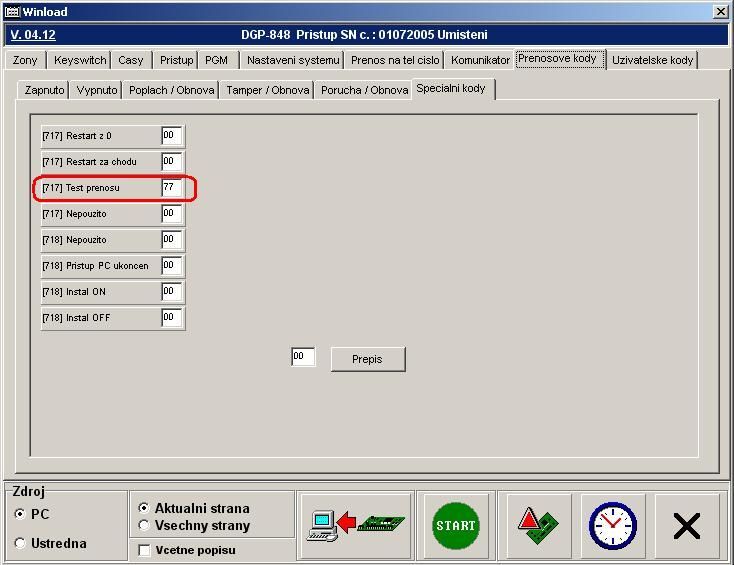The width and height of the screenshot is (734, 565).
Task: Select the PC source radio button
Action: point(21,514)
